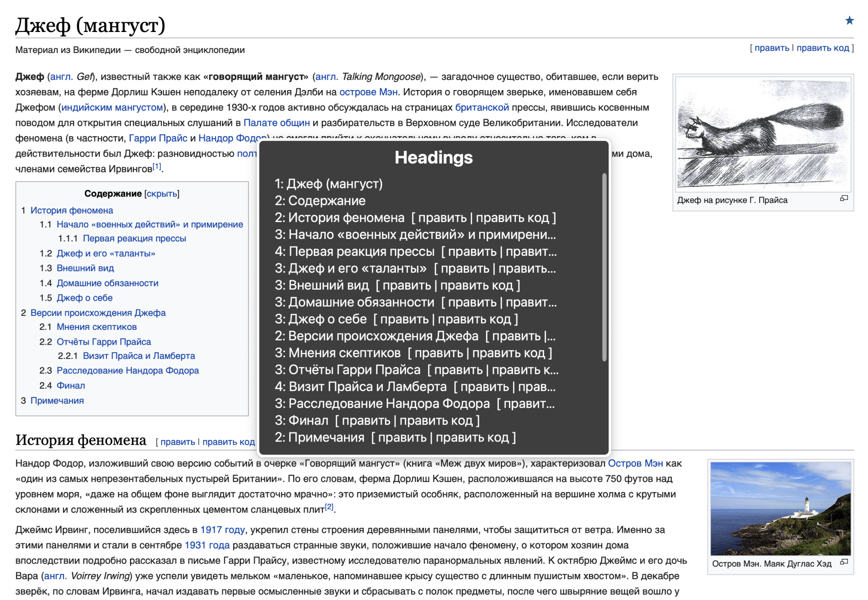This screenshot has height=600, width=868.
Task: Open the Палате общин link
Action: point(276,123)
